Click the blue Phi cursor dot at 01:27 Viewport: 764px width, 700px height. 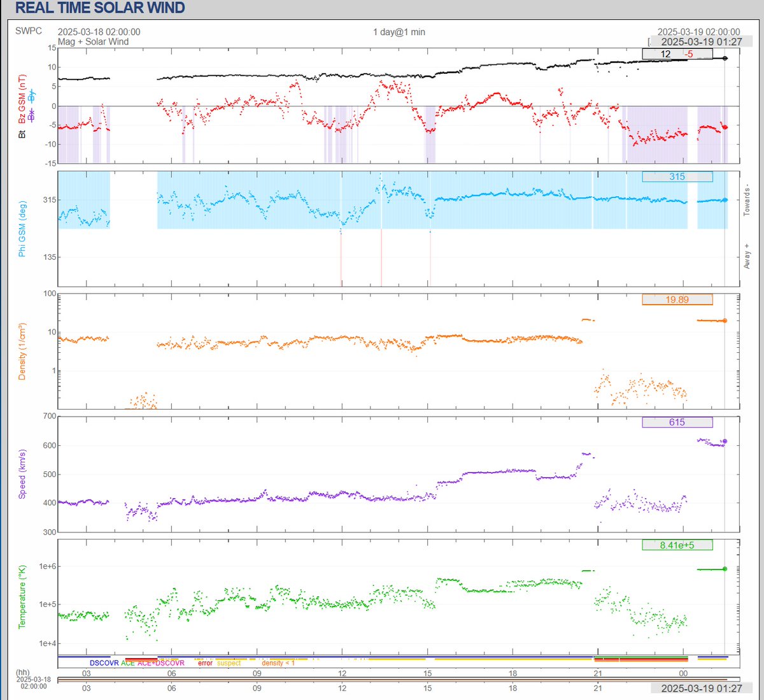pos(725,200)
